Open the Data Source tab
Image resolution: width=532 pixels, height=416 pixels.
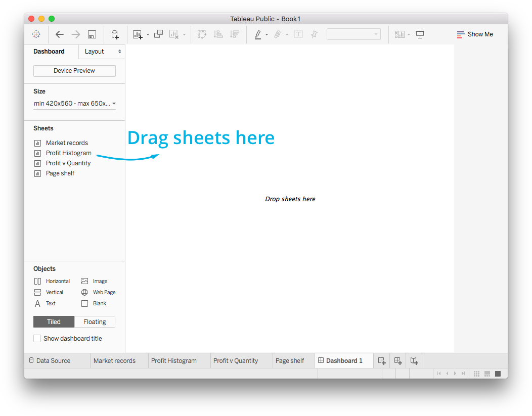(53, 361)
